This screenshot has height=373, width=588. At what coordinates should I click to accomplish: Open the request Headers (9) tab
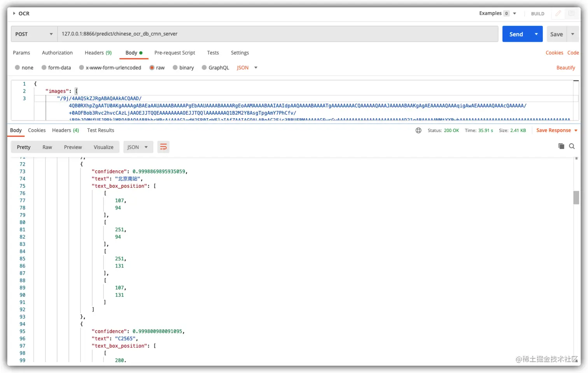click(x=98, y=53)
